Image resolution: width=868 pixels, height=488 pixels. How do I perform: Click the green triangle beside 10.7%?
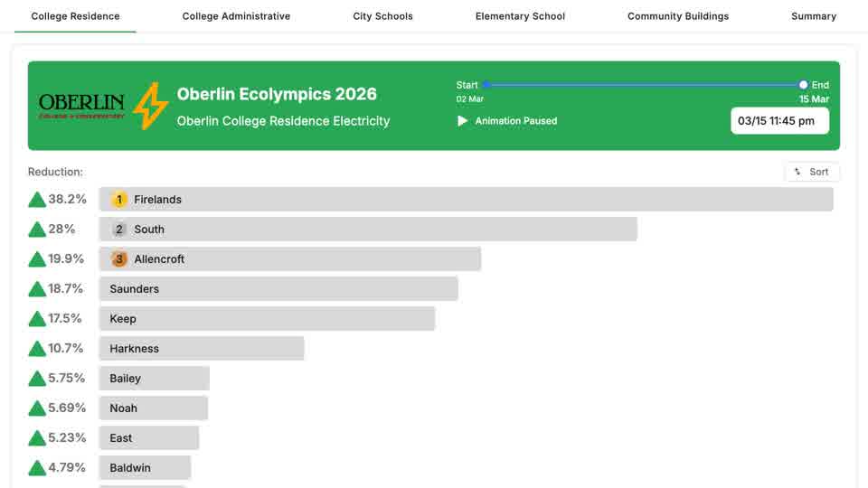pos(37,349)
